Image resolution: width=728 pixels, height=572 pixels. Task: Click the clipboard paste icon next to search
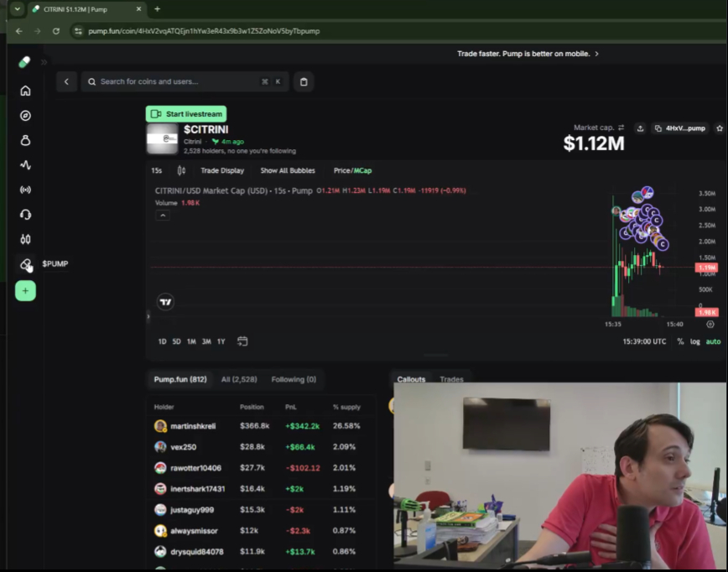click(x=304, y=81)
